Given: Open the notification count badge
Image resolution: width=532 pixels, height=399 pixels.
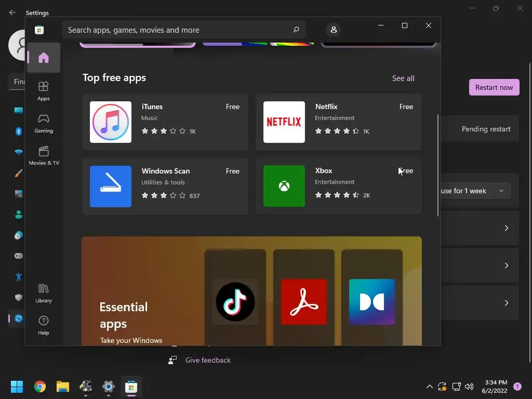Looking at the screenshot, I should 517,387.
